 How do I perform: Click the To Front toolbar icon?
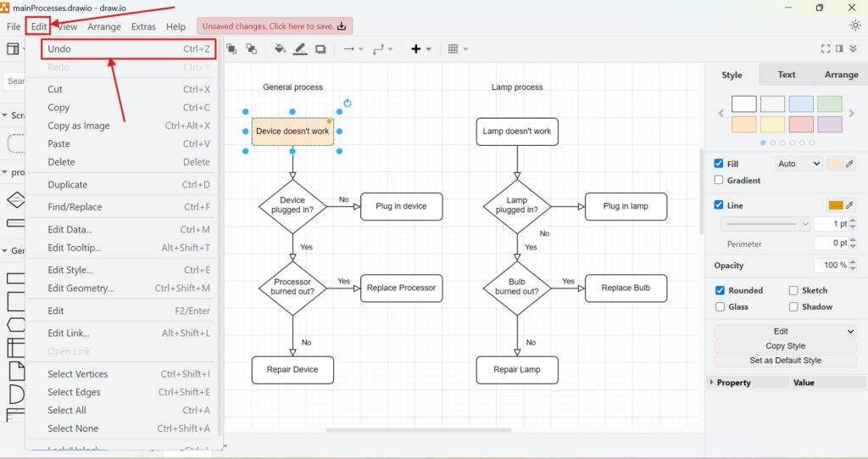click(x=231, y=49)
